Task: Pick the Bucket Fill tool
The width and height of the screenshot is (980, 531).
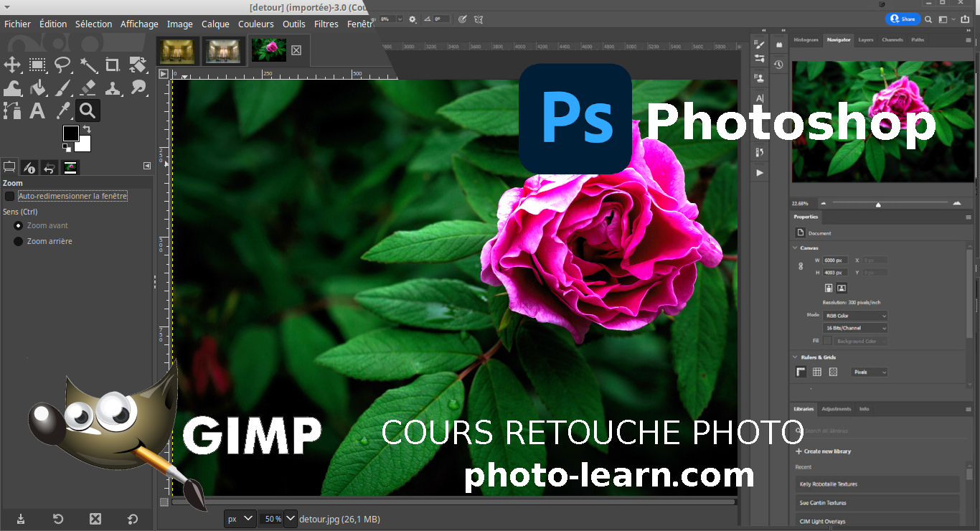Action: pos(37,88)
